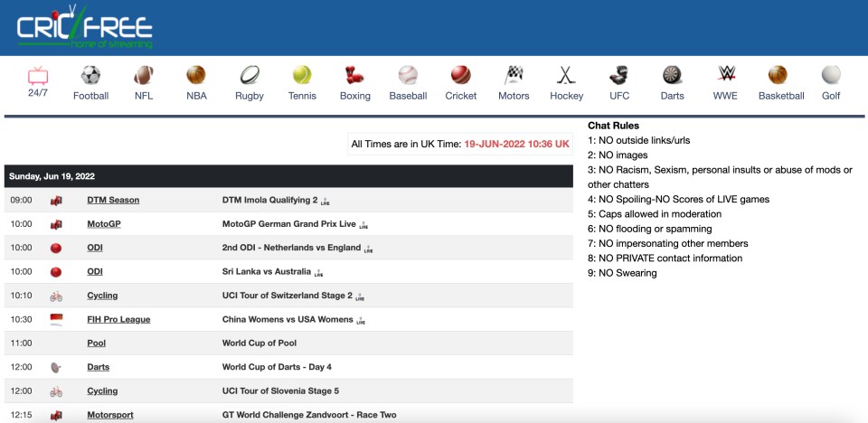This screenshot has width=868, height=423.
Task: Click race car icon beside Motorsport
Action: (56, 415)
